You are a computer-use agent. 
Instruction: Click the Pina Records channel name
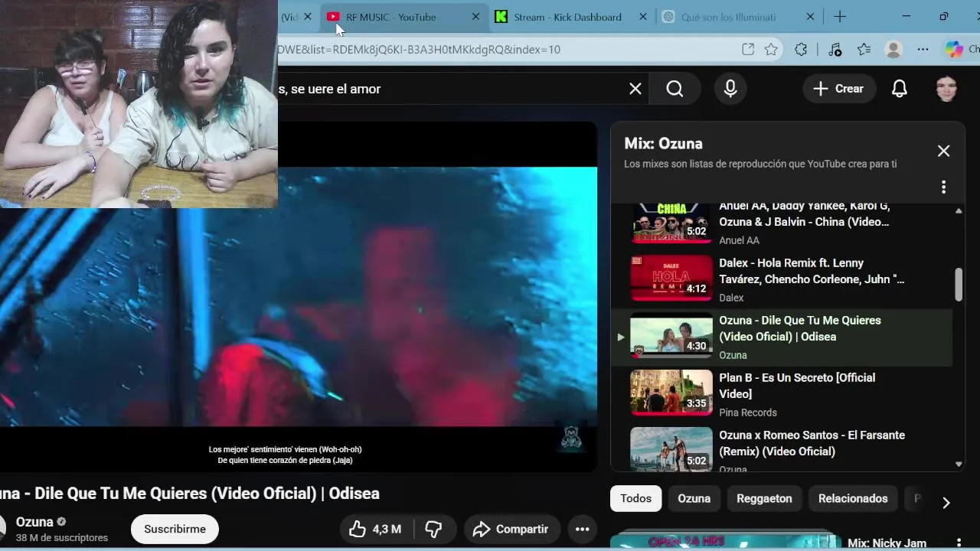[x=748, y=412]
